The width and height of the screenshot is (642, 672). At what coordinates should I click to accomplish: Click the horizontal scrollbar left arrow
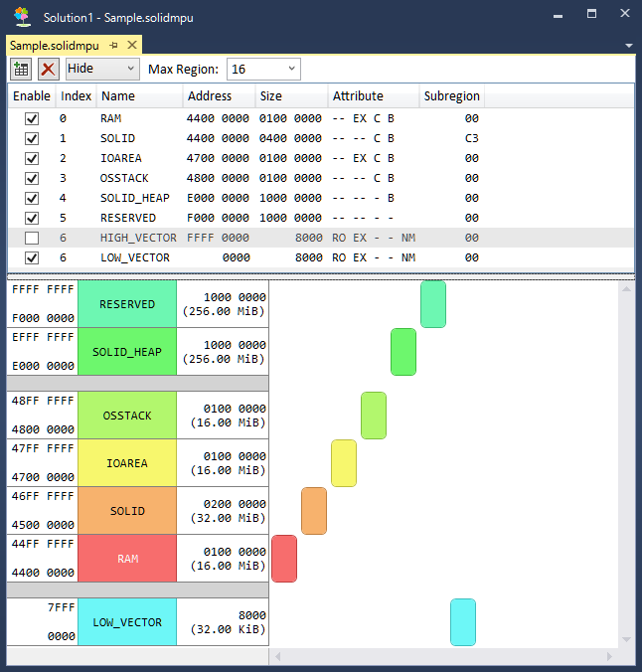(x=278, y=656)
